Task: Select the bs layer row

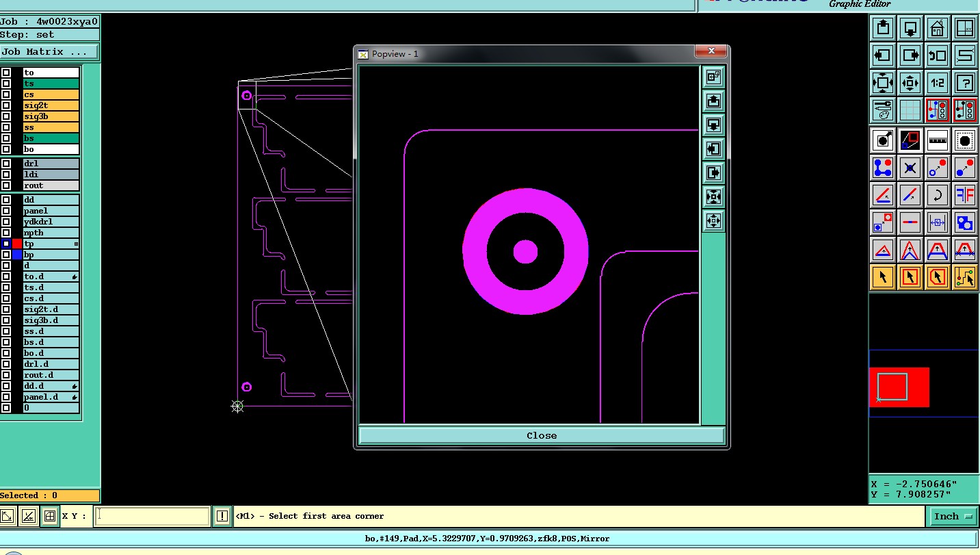Action: 51,138
